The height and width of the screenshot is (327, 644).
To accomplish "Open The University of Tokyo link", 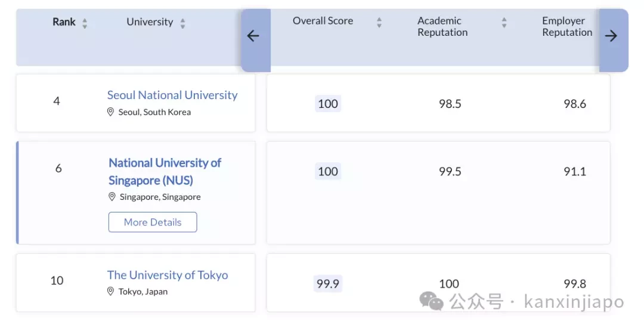I will tap(168, 275).
